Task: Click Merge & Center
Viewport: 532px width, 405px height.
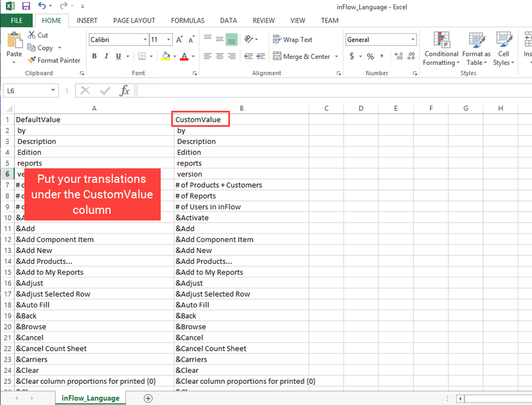Action: pos(301,57)
